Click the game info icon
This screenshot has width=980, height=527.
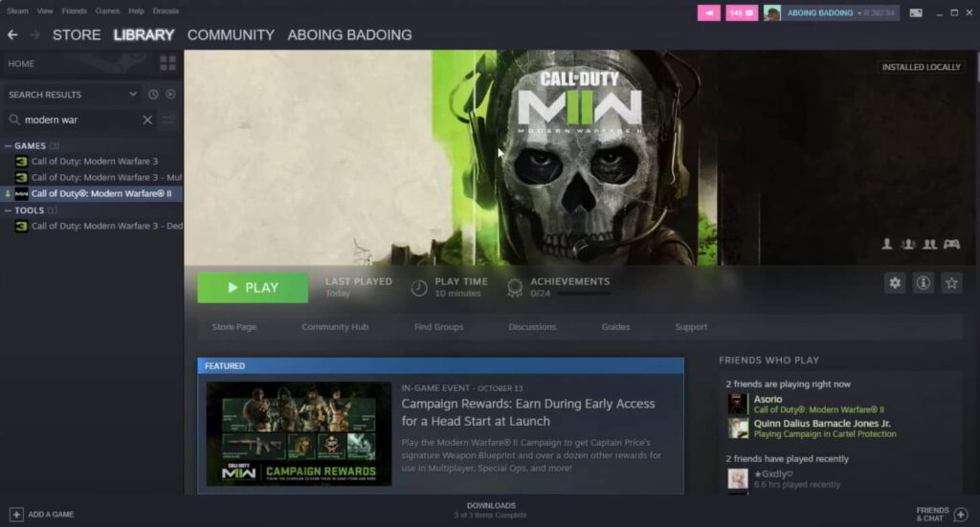point(923,283)
